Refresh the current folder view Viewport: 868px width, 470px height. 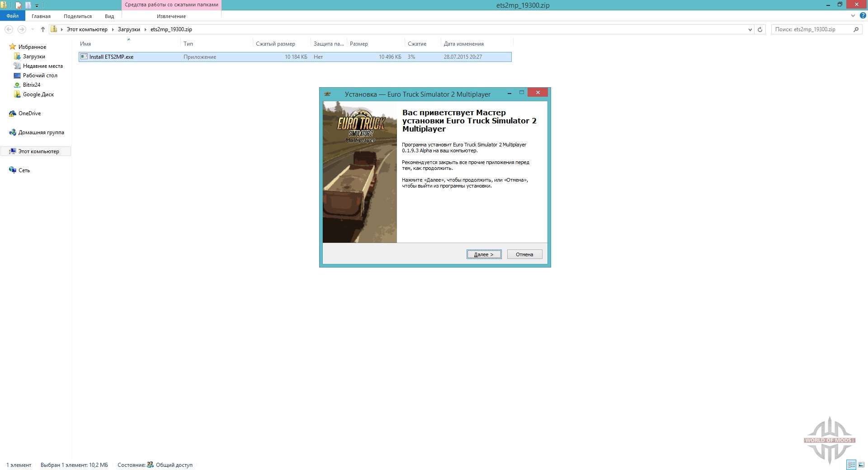(760, 29)
